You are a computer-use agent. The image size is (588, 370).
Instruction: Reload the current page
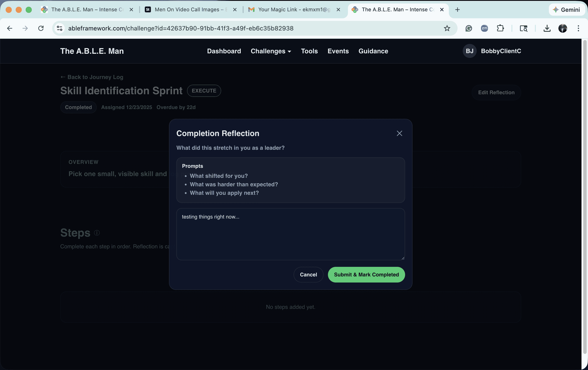pos(41,28)
